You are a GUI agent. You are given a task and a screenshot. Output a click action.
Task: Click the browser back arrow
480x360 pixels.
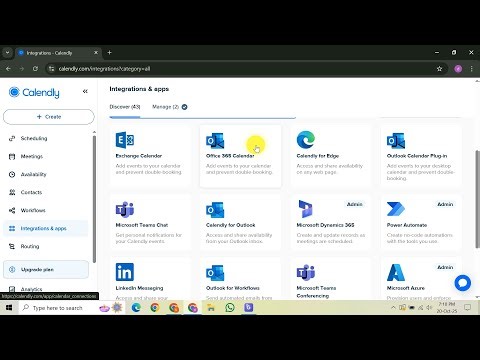[8, 69]
